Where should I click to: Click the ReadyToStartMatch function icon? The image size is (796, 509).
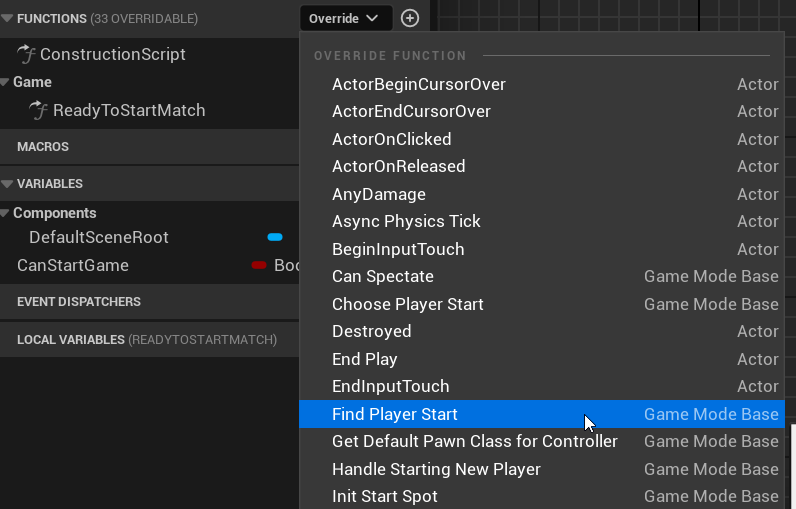point(40,110)
